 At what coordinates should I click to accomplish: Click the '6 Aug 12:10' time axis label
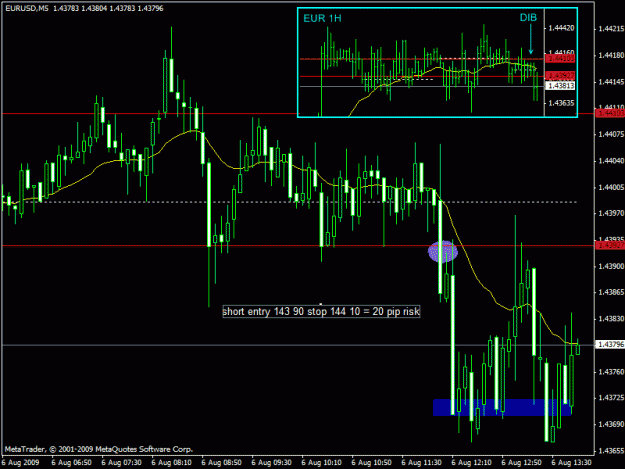(471, 463)
